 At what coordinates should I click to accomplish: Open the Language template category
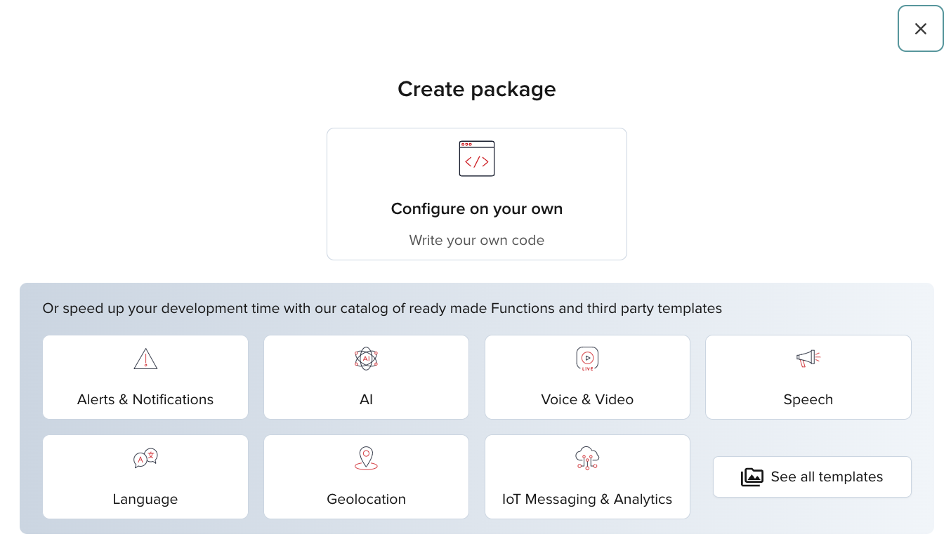coord(145,476)
